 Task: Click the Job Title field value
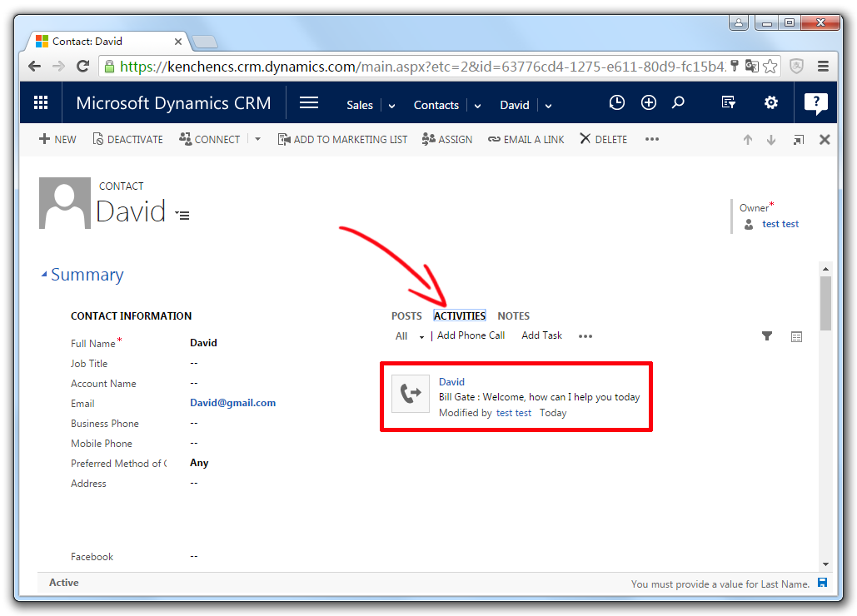click(x=194, y=363)
